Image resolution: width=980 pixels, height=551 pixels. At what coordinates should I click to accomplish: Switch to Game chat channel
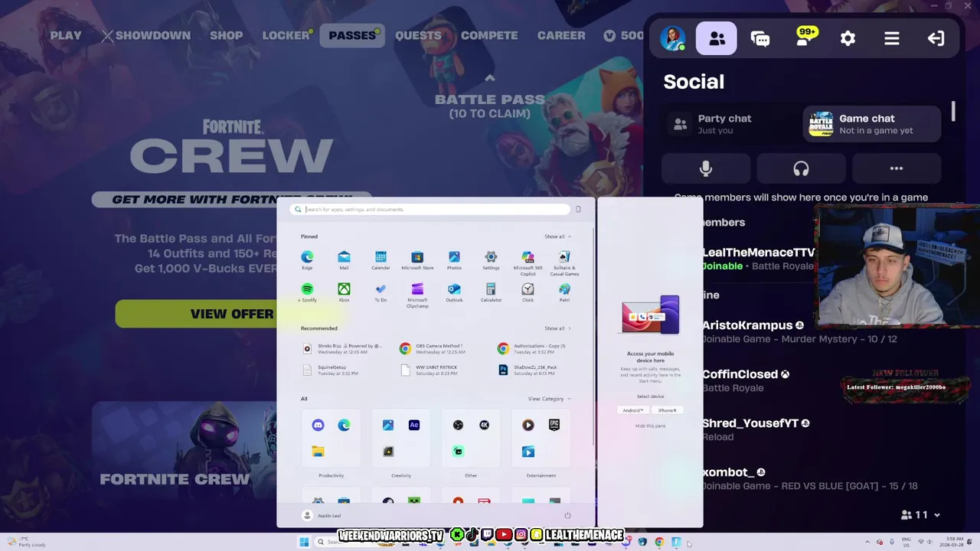(872, 124)
